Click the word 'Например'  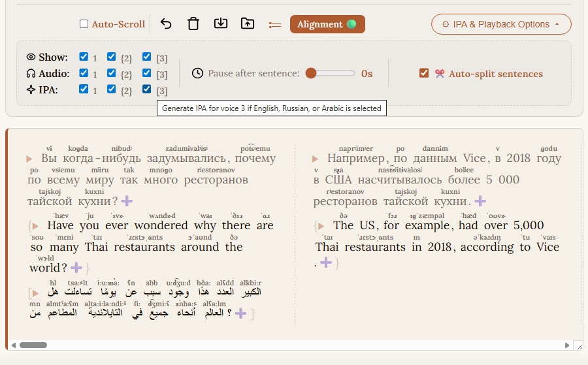point(356,159)
